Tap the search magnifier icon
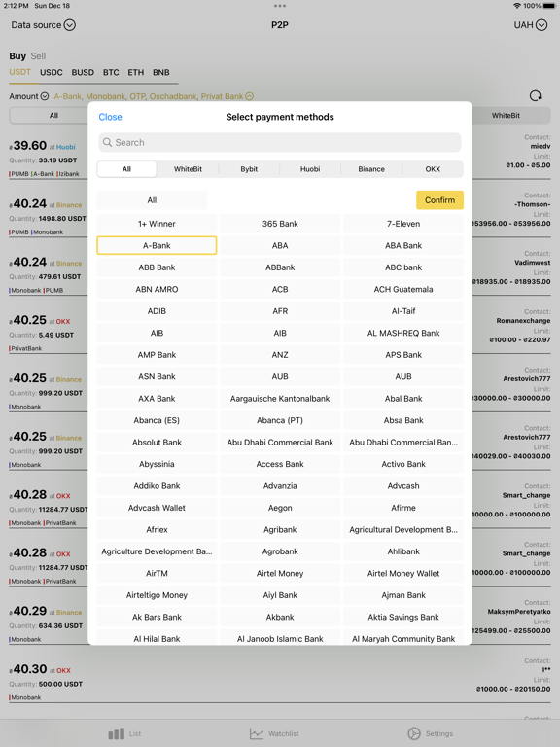The width and height of the screenshot is (560, 747). pos(108,142)
